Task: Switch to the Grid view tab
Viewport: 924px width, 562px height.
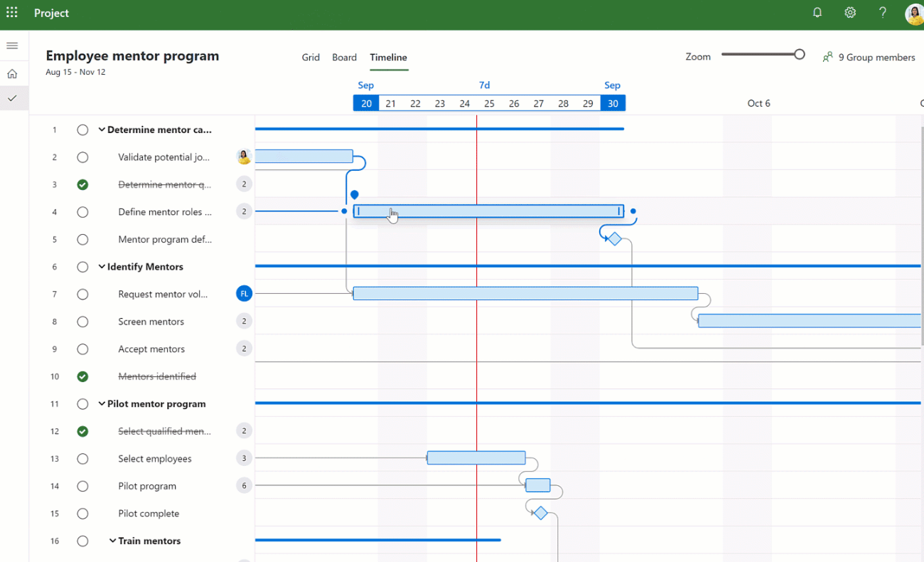Action: (x=311, y=58)
